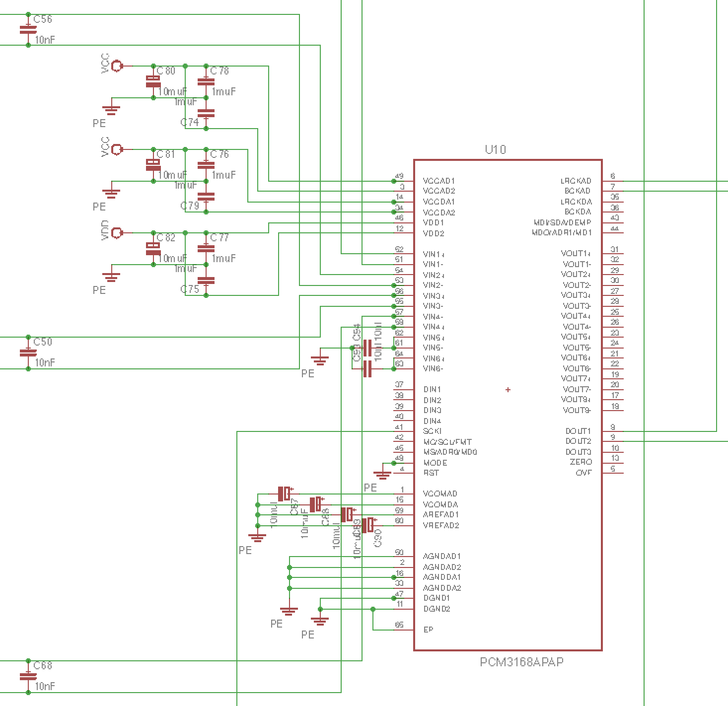The height and width of the screenshot is (706, 728).
Task: Click the U10 reference designator
Action: coord(495,149)
